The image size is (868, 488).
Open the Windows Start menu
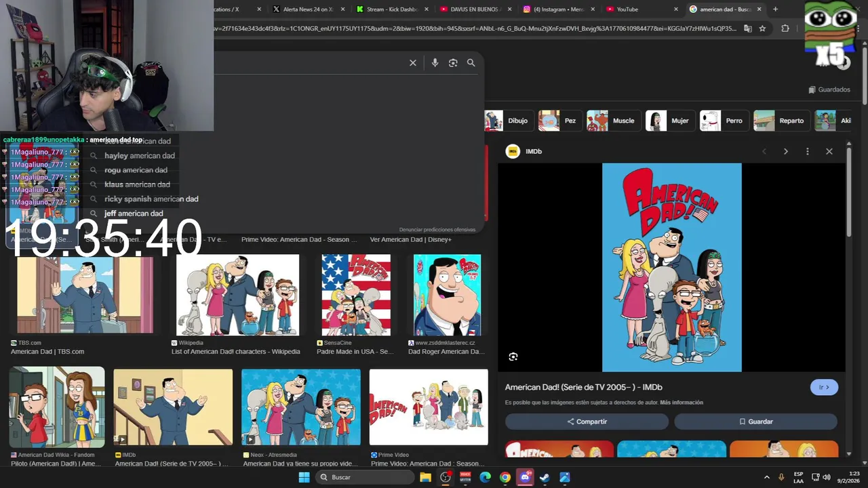tap(304, 477)
